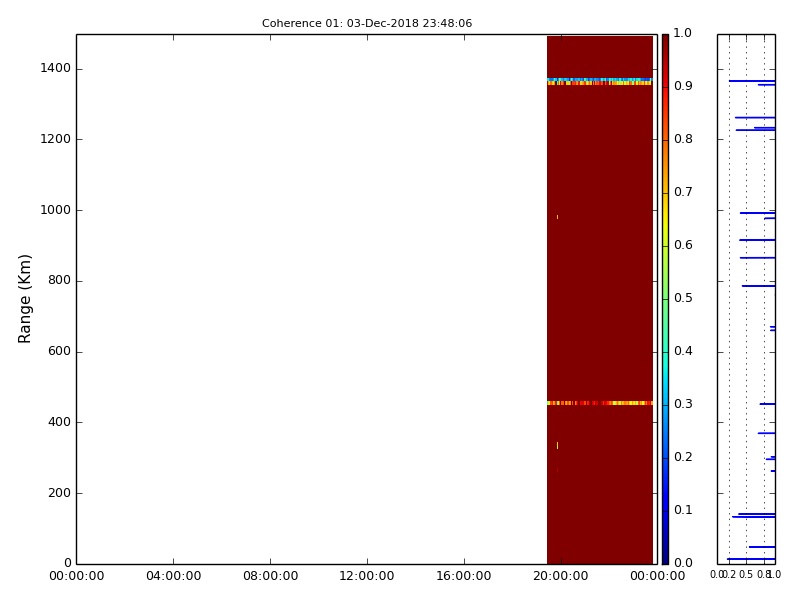Select the 12:00:00 time axis tick label
Screen dimensions: 800x600
[367, 576]
